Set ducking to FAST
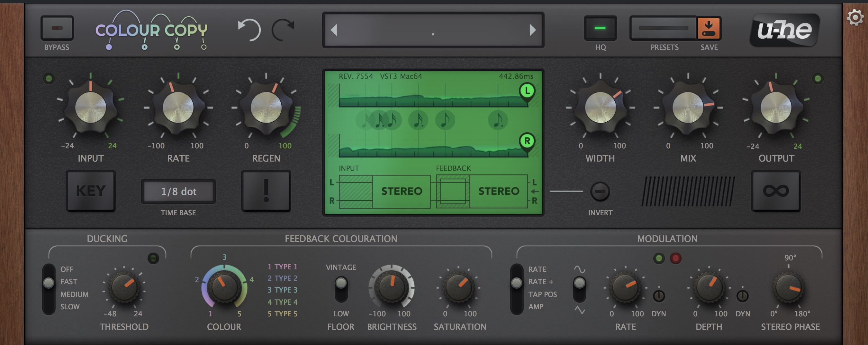Image resolution: width=868 pixels, height=345 pixels. (x=69, y=281)
